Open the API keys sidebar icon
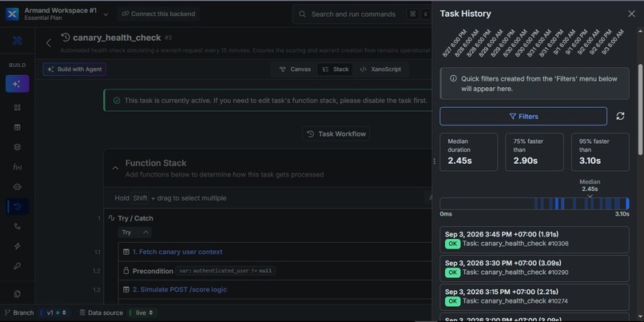Image resolution: width=644 pixels, height=322 pixels. [18, 266]
